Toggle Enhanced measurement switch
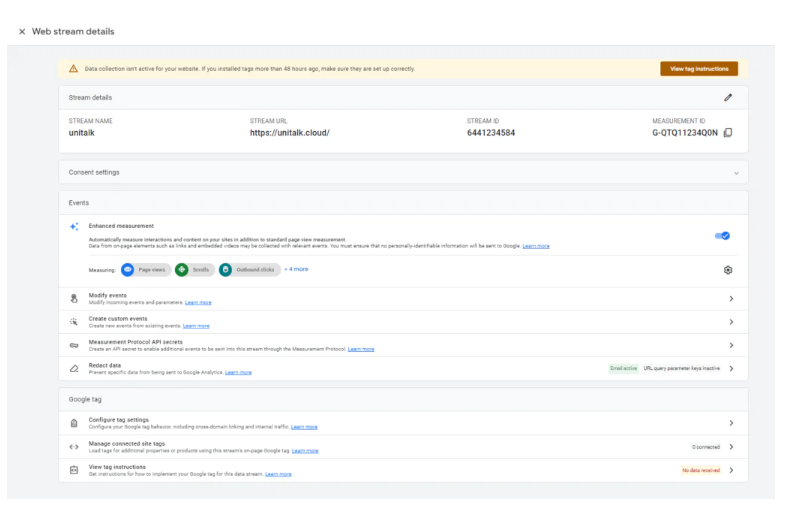This screenshot has width=791, height=505. [x=722, y=236]
